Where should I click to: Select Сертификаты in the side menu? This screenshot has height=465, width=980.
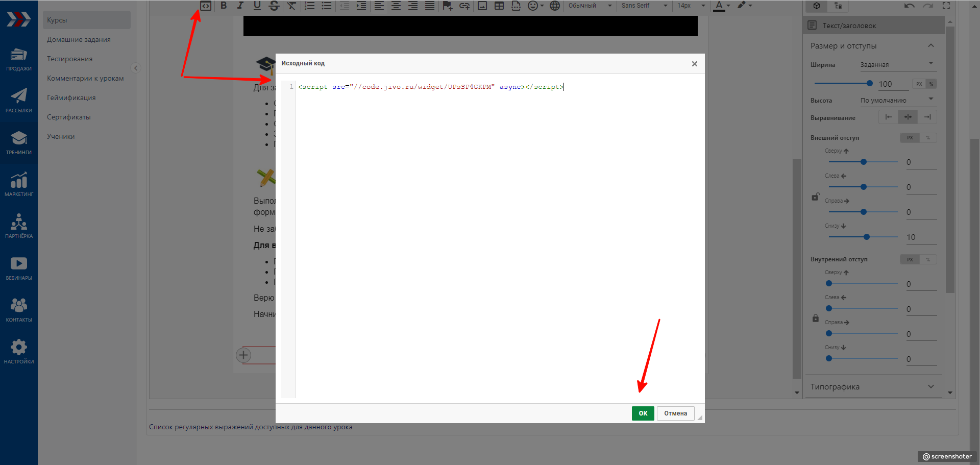[69, 117]
